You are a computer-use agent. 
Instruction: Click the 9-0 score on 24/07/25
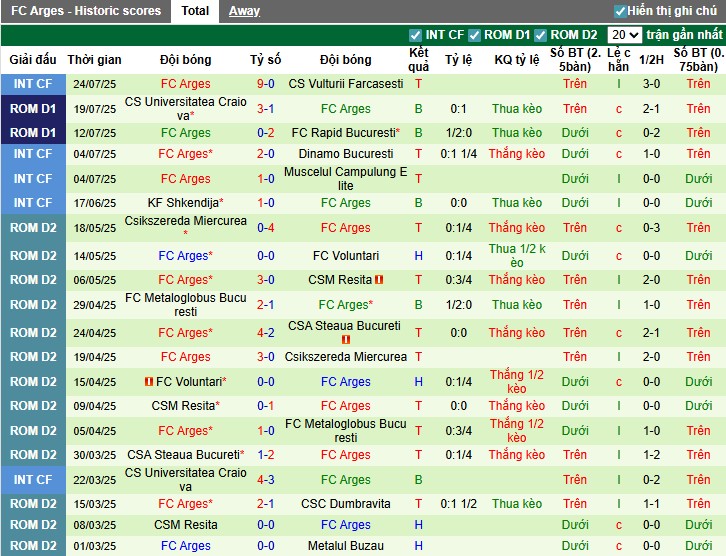(x=266, y=84)
